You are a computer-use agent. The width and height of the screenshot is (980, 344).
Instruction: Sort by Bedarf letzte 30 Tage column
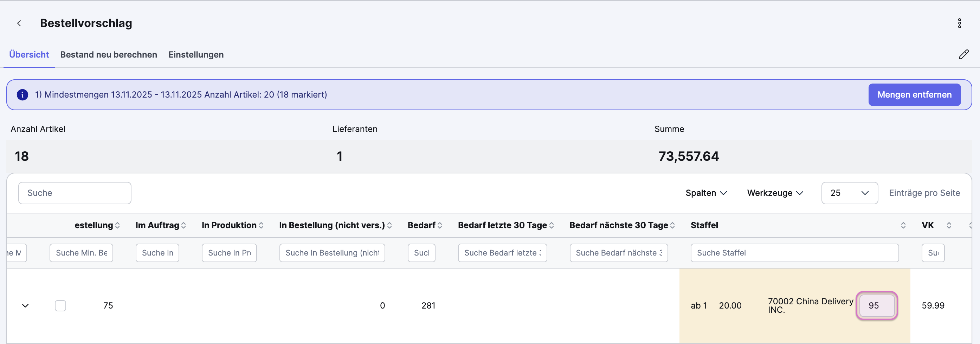pyautogui.click(x=551, y=225)
